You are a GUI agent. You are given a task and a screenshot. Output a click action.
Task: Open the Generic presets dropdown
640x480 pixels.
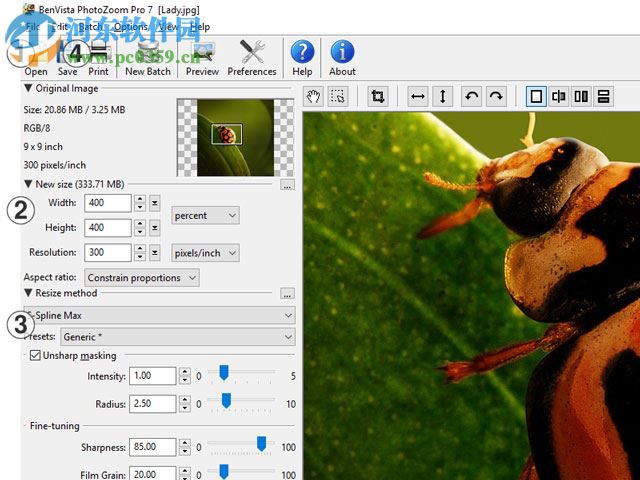pos(178,337)
